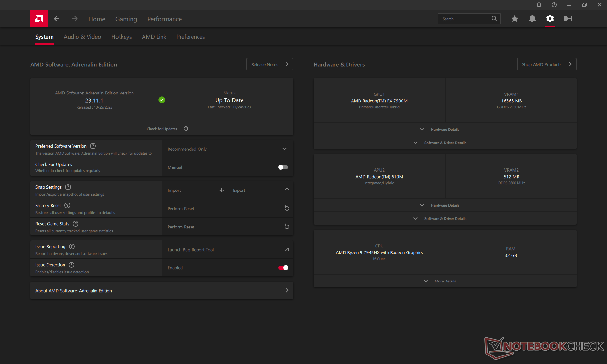Click Launch Bug Report Tool

coord(191,250)
